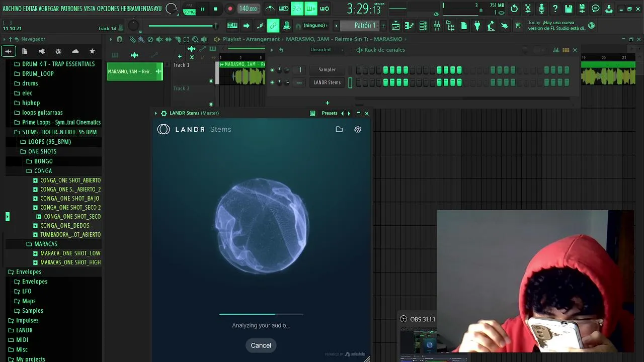Toggle the playlist snap magnet

119,39
